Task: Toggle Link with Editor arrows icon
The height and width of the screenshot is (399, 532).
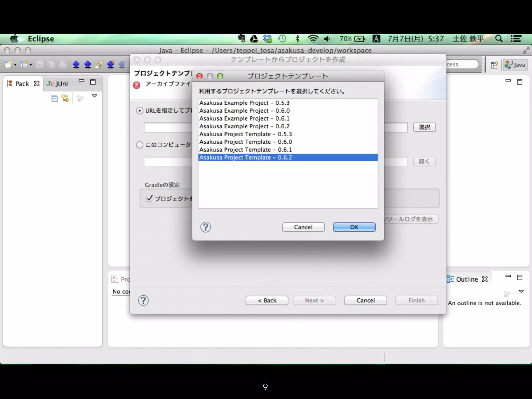Action: coord(65,98)
